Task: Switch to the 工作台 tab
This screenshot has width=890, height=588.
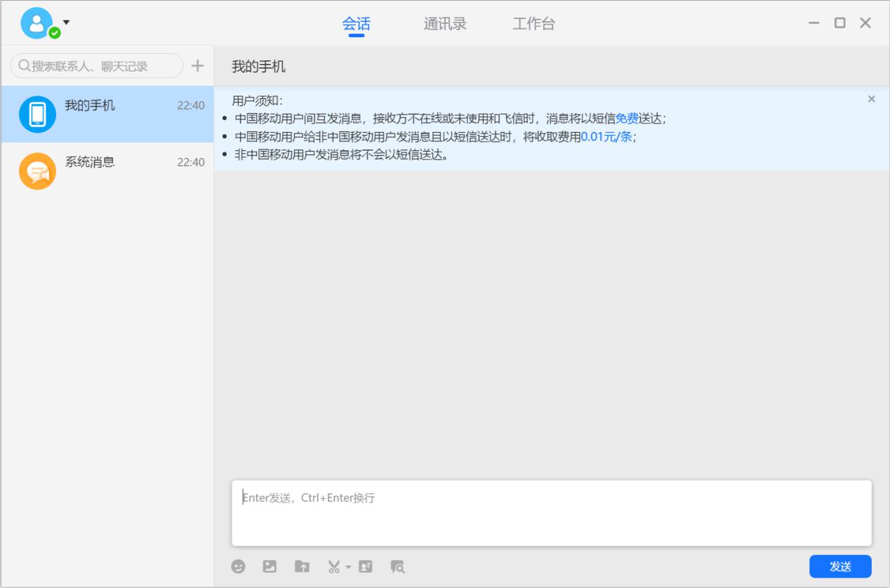Action: (533, 24)
